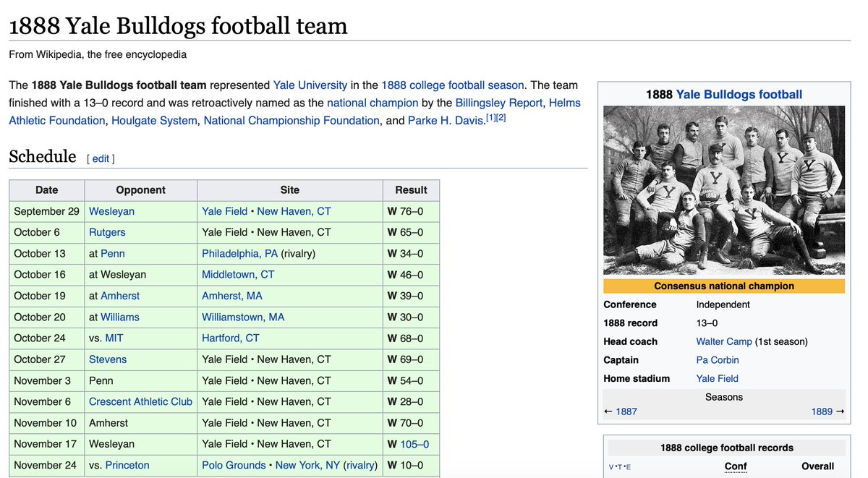Screen dimensions: 868x478
Task: Follow the national champion link
Action: pyautogui.click(x=373, y=103)
